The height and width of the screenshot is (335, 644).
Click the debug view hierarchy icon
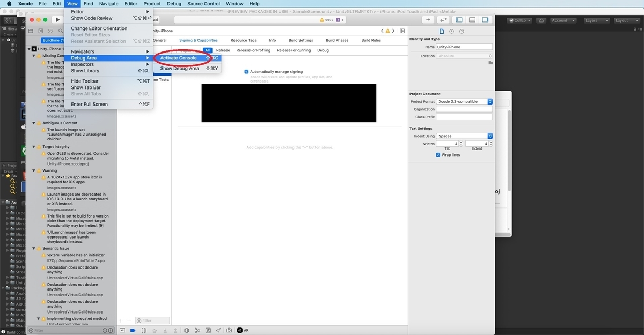point(187,330)
